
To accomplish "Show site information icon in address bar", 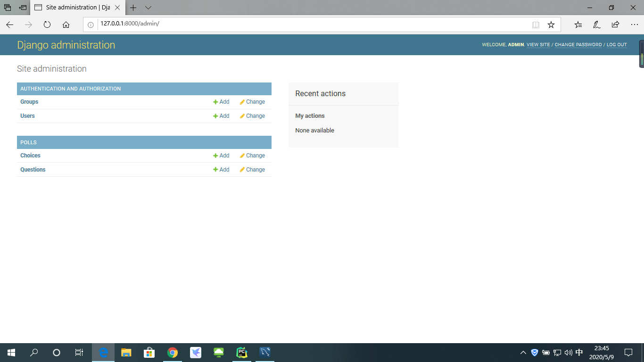I will pyautogui.click(x=91, y=25).
